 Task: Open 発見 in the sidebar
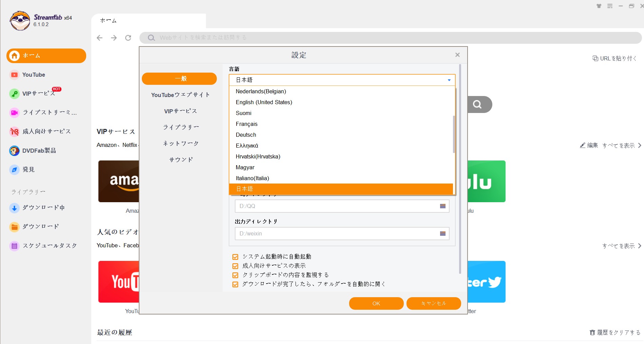(x=22, y=169)
